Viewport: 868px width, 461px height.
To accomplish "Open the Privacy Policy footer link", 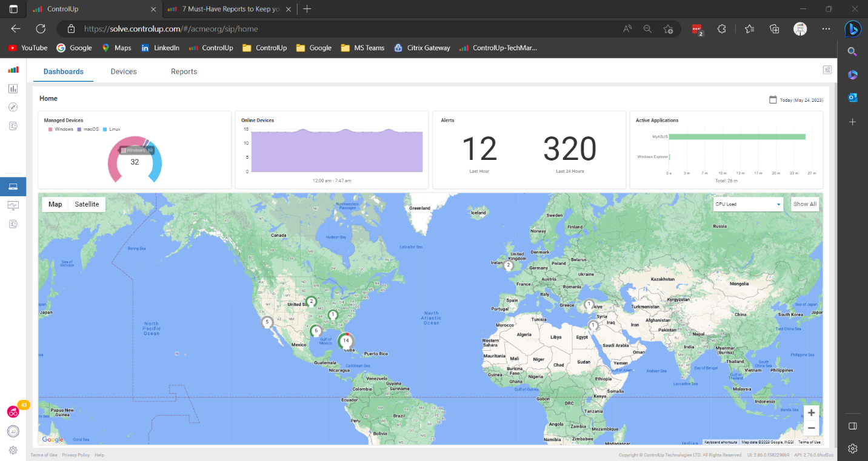I will coord(76,455).
